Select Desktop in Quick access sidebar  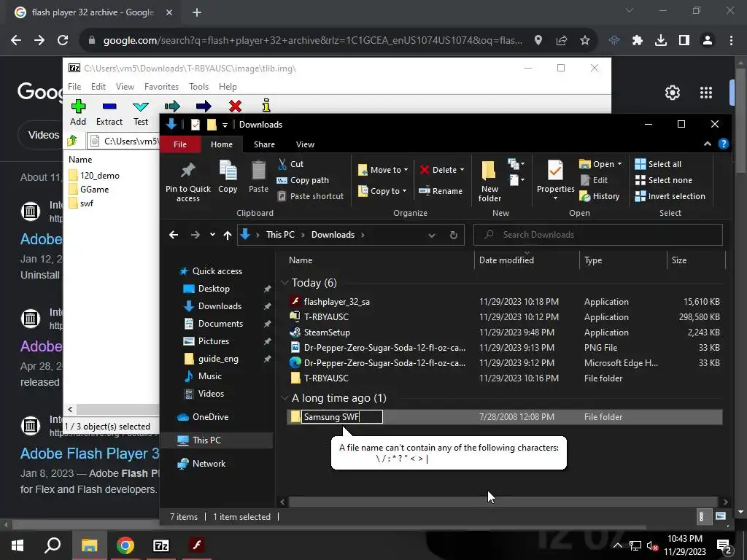(x=214, y=289)
